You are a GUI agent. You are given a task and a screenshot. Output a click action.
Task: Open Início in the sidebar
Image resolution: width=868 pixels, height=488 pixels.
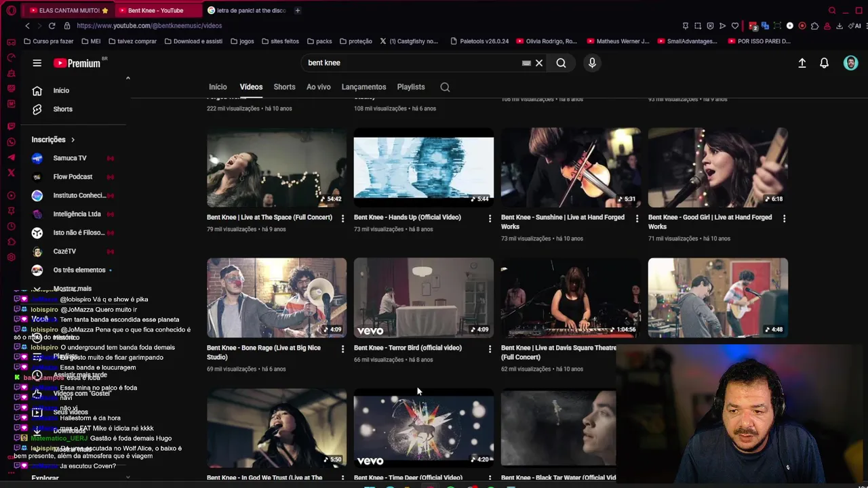(61, 90)
